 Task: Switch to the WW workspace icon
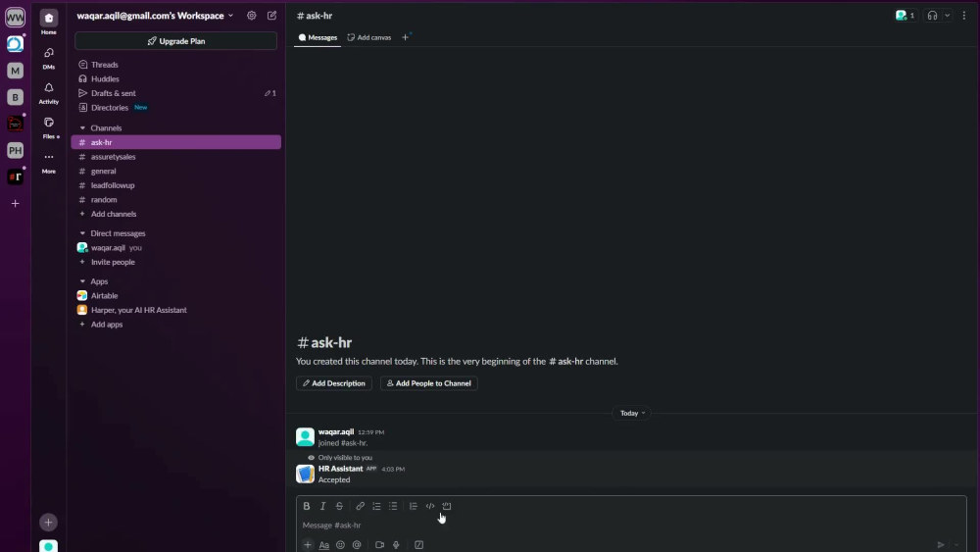[15, 17]
